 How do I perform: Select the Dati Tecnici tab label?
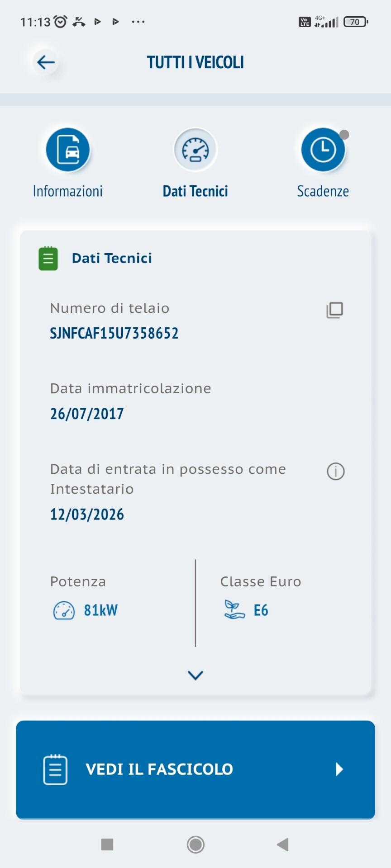(x=195, y=191)
